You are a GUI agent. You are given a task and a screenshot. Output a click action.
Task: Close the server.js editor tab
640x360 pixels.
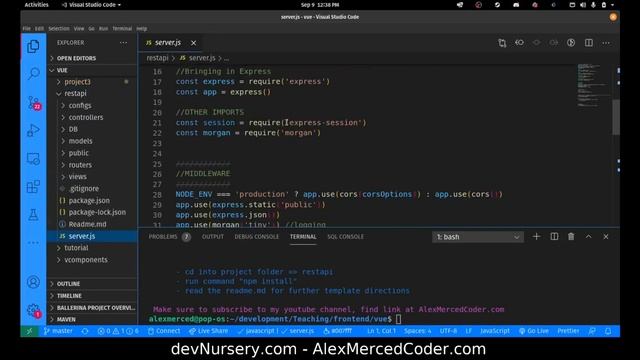[193, 43]
